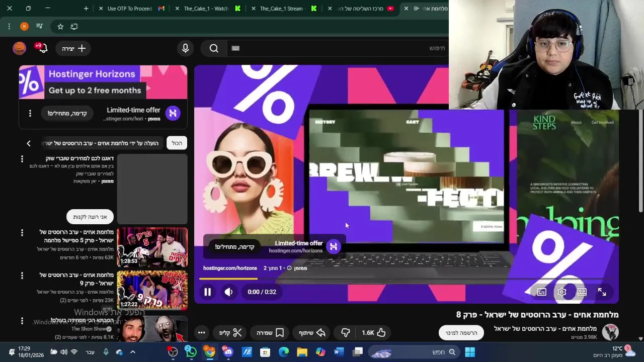Open Task View from taskbar
Image resolution: width=644 pixels, height=362 pixels.
tap(358, 352)
